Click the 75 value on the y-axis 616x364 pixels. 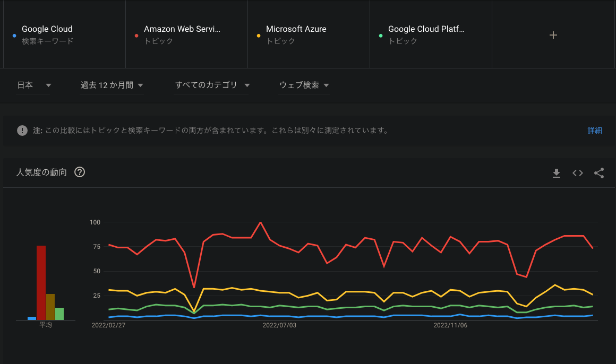[97, 247]
